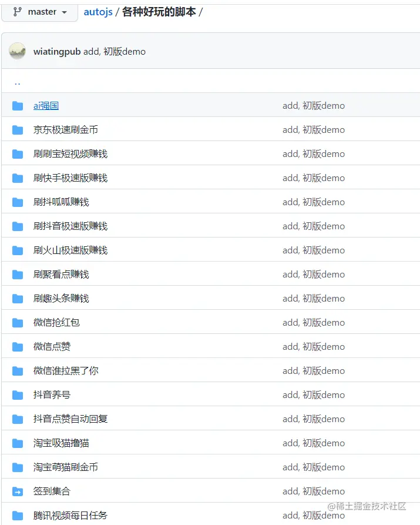
Task: Click the folder icon for ai强国
Action: [x=18, y=106]
